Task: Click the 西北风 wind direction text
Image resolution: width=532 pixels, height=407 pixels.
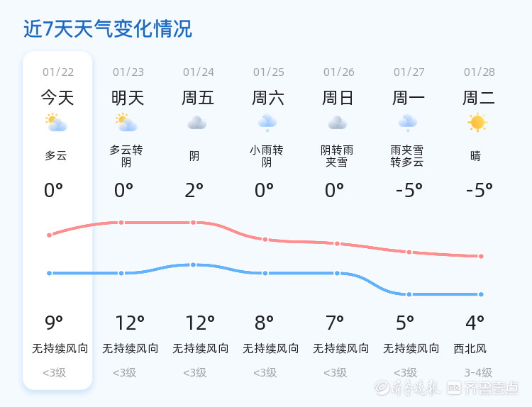Action: (470, 349)
